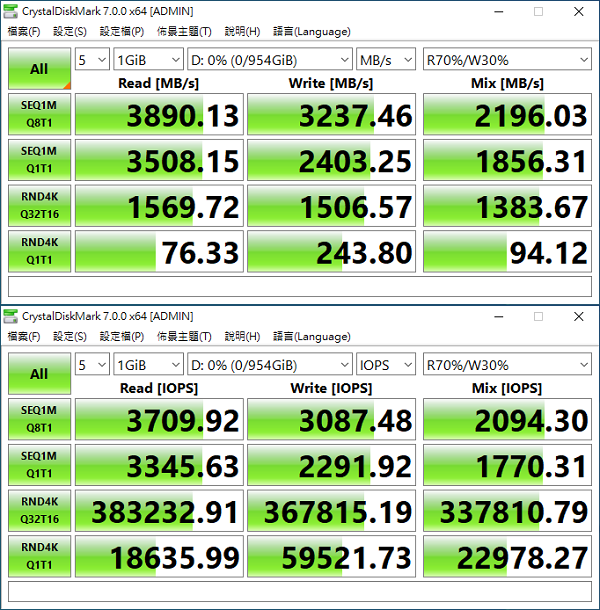
Task: Click the CrystalDiskMark app icon in bottom window
Action: coord(10,316)
